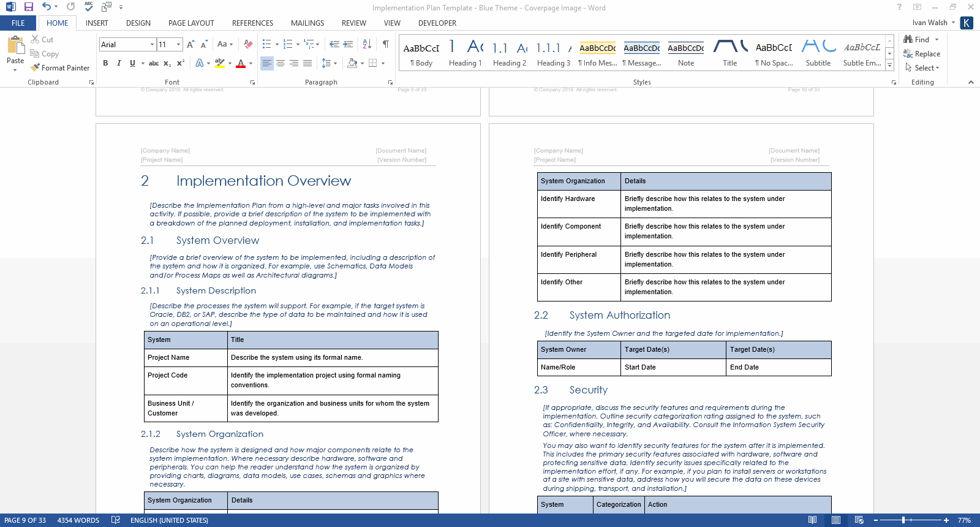Switch to the DEVELOPER tab
The image size is (980, 527).
437,23
